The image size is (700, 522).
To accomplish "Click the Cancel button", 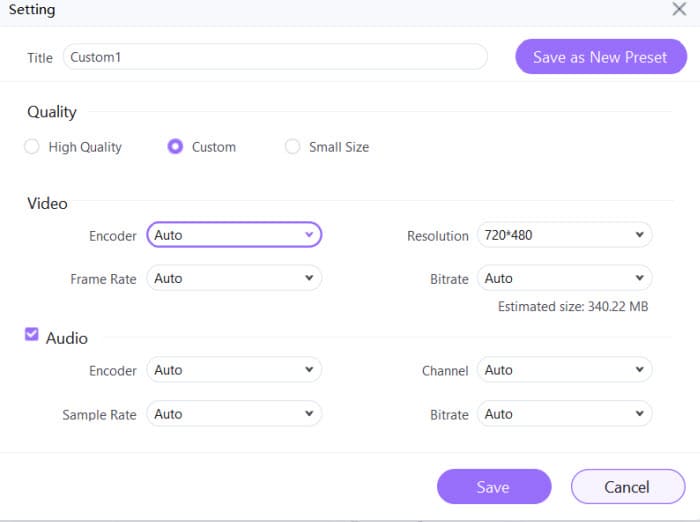I will click(x=628, y=487).
